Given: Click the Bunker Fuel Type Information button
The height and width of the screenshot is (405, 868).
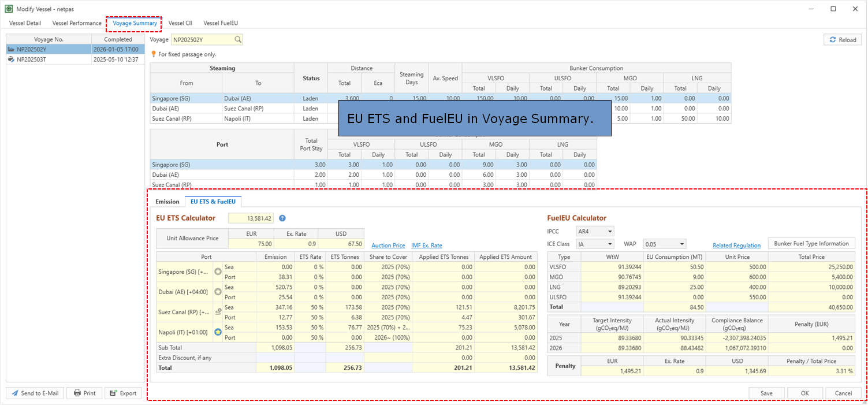Looking at the screenshot, I should tap(811, 243).
